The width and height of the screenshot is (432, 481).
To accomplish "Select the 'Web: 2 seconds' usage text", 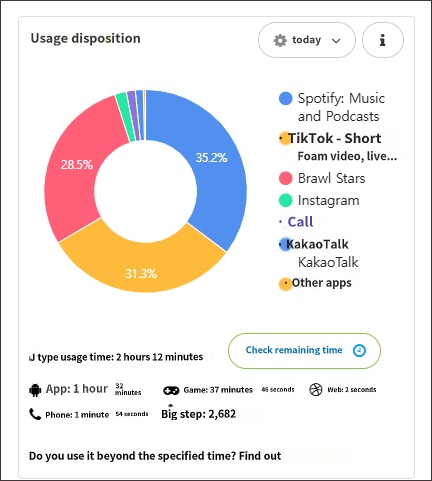I will [352, 389].
